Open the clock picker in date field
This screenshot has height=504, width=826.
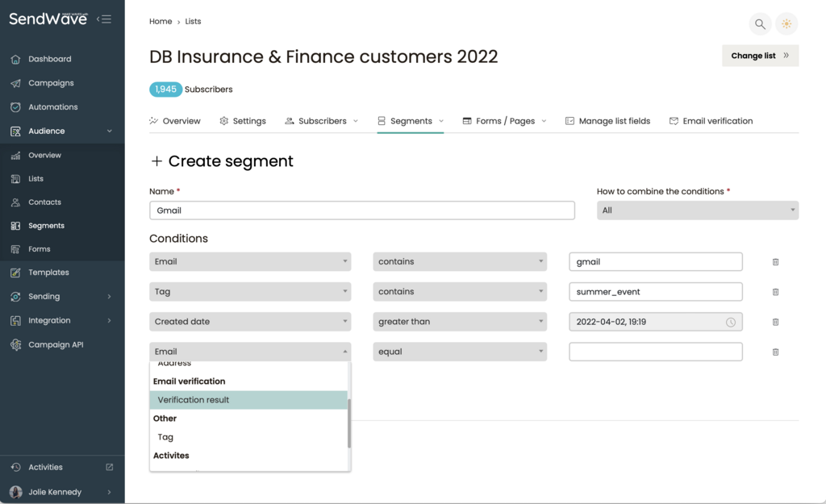pyautogui.click(x=731, y=322)
